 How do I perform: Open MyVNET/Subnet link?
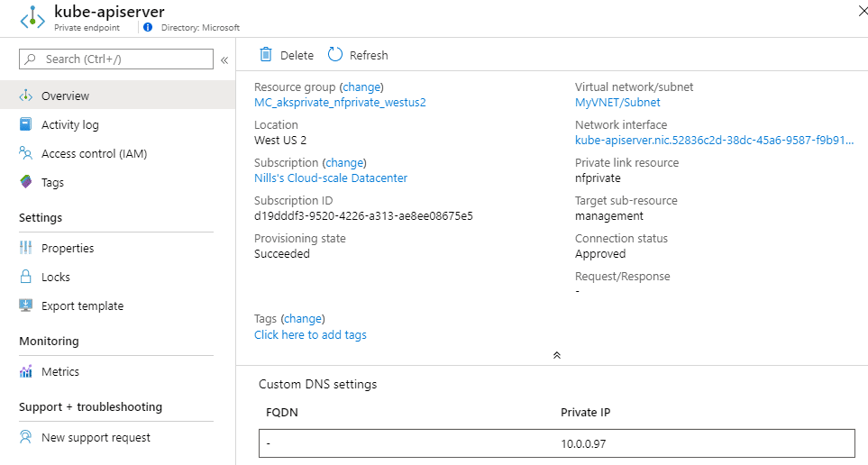[617, 103]
